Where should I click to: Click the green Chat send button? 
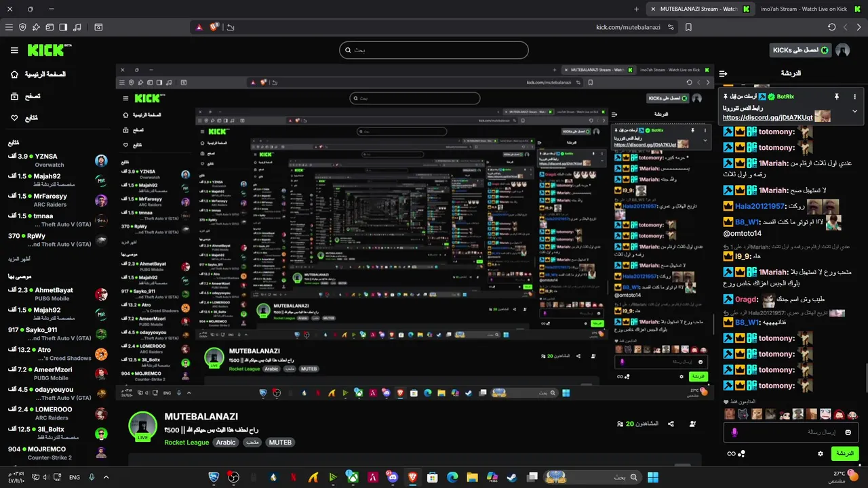point(845,453)
